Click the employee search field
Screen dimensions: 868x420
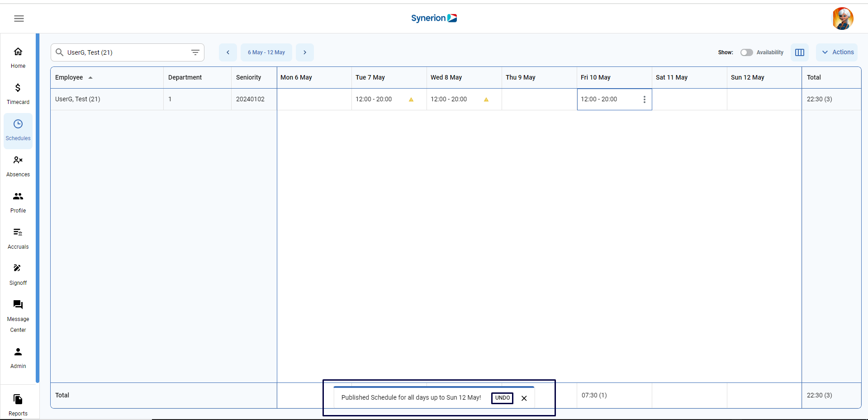click(128, 52)
